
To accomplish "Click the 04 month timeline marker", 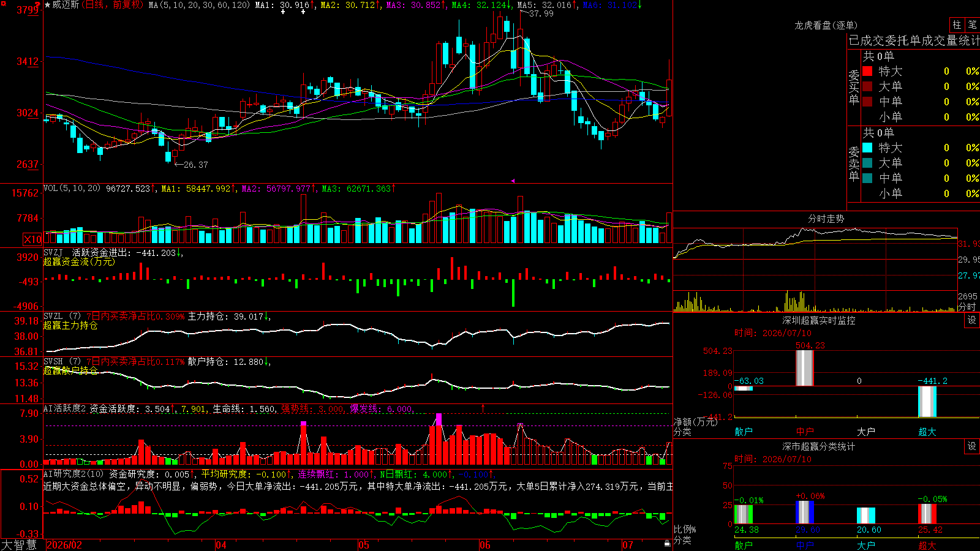I will pos(221,545).
